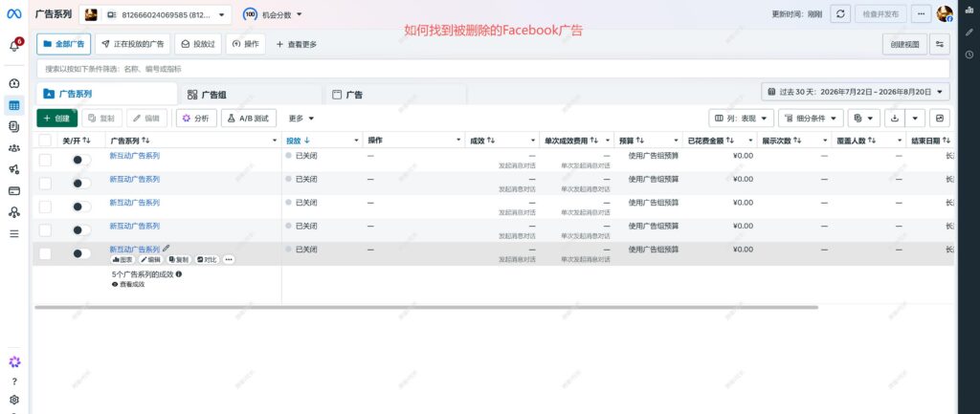Open the clock history icon in right rail

click(x=969, y=54)
